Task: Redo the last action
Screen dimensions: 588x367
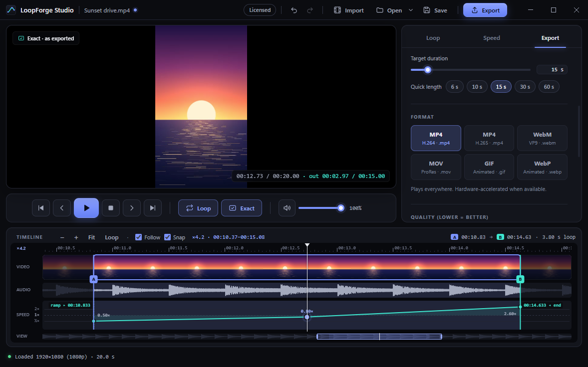Action: pos(310,10)
